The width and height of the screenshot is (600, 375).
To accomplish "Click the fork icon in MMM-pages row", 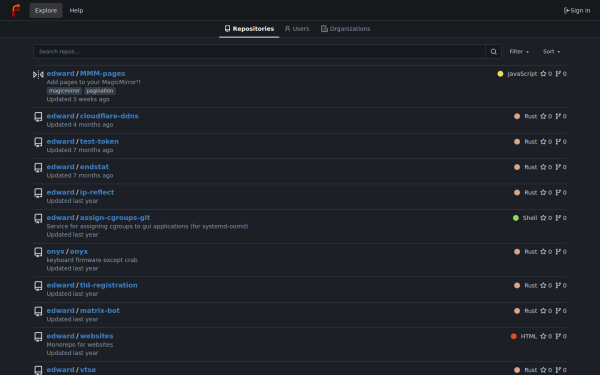I will [558, 73].
